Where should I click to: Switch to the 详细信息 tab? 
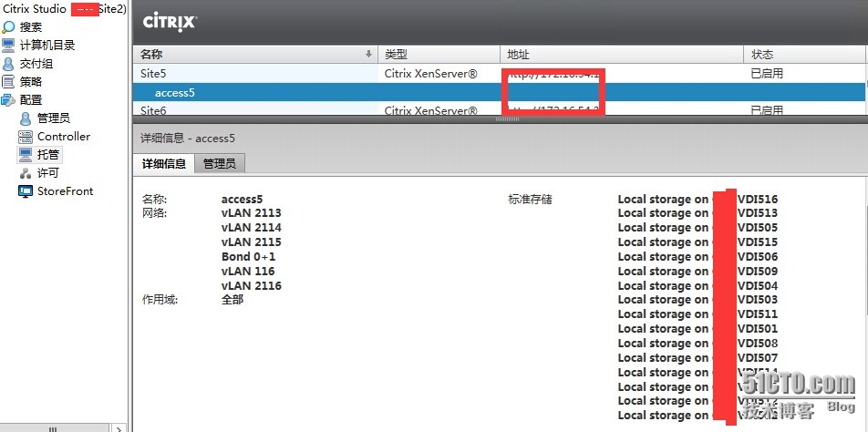tap(164, 164)
